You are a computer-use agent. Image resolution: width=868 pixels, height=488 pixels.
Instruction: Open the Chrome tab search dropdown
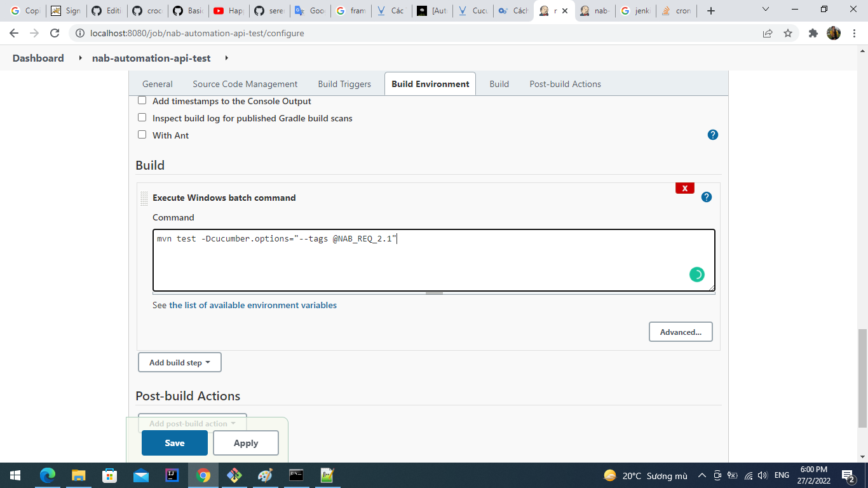click(x=765, y=10)
